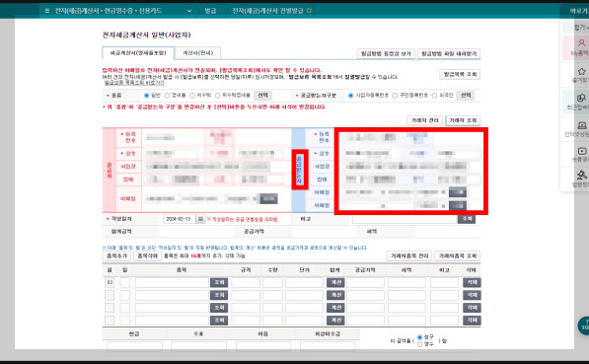Click 조회 in the third item row
Viewport: 589px width, 364px height.
pyautogui.click(x=219, y=308)
